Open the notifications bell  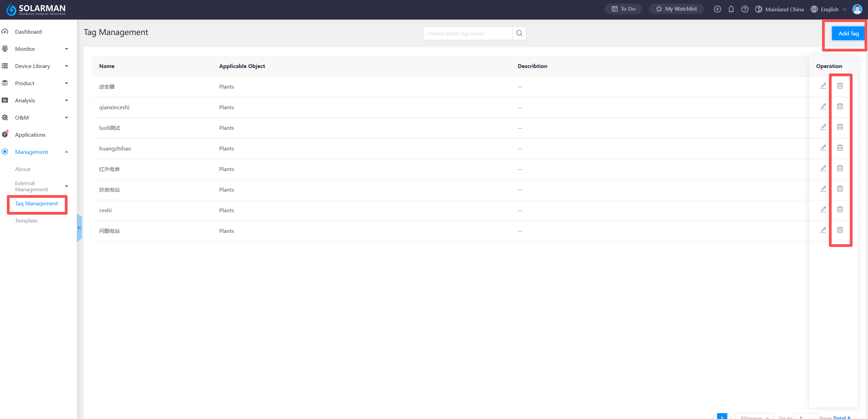click(731, 9)
